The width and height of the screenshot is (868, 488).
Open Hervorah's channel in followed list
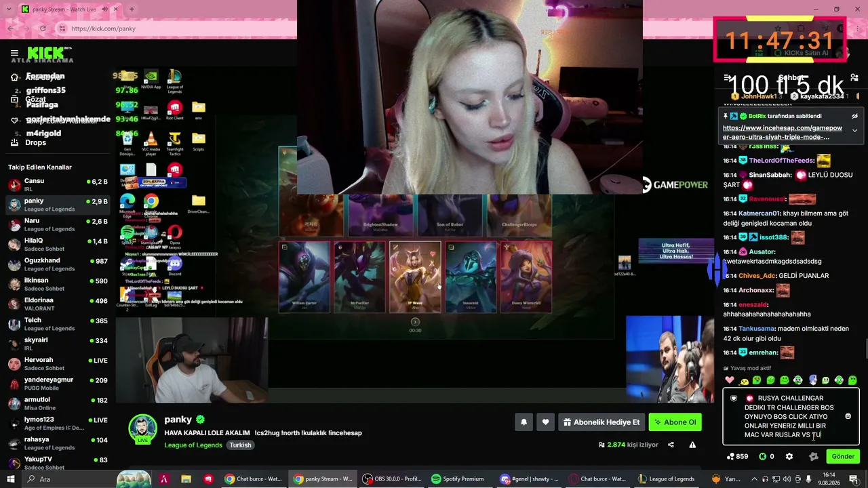click(58, 364)
